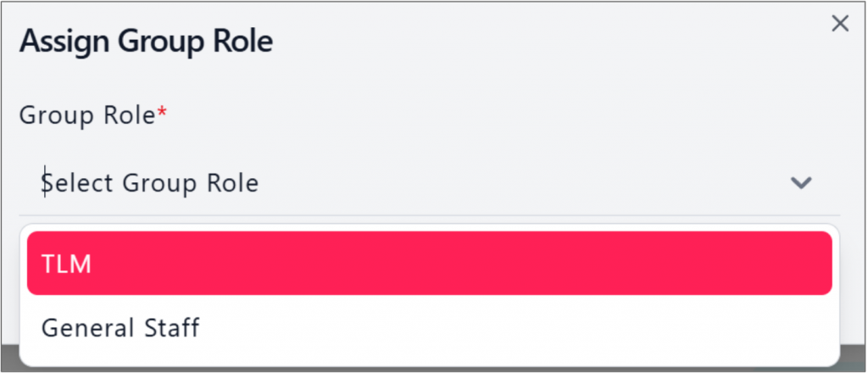The image size is (868, 373).
Task: Toggle the role dropdown list closed
Action: pos(801,183)
